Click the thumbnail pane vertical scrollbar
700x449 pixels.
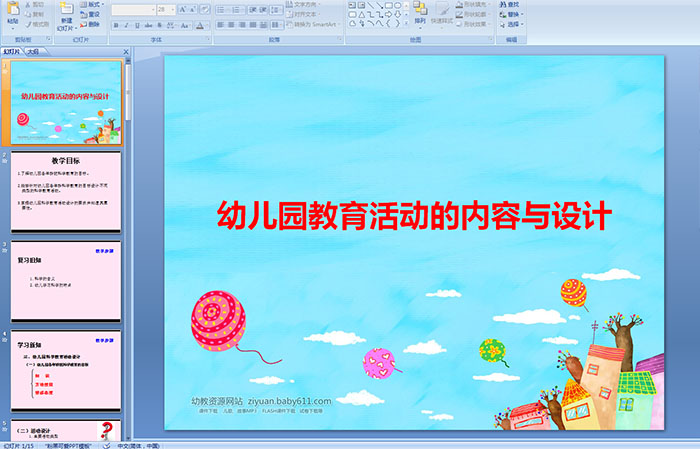point(128,250)
